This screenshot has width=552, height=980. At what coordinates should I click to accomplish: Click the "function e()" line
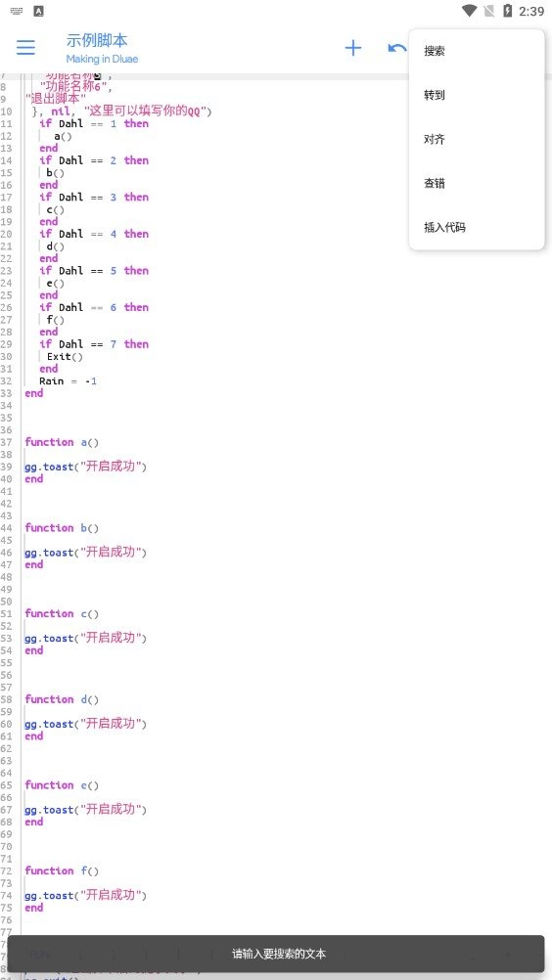(62, 785)
